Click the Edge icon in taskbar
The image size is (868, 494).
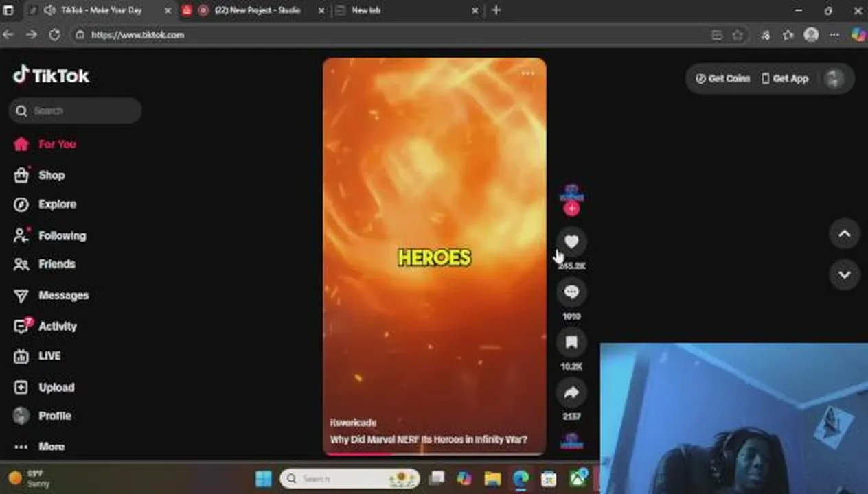click(x=521, y=478)
